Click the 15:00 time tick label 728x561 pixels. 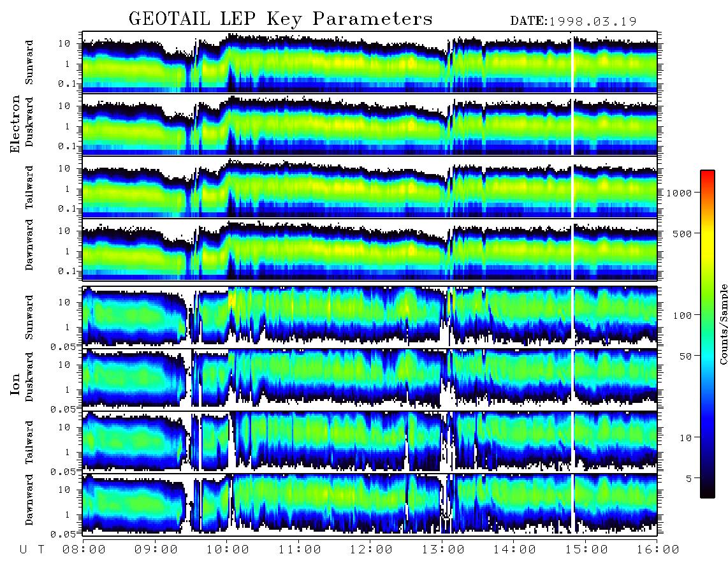pyautogui.click(x=586, y=550)
